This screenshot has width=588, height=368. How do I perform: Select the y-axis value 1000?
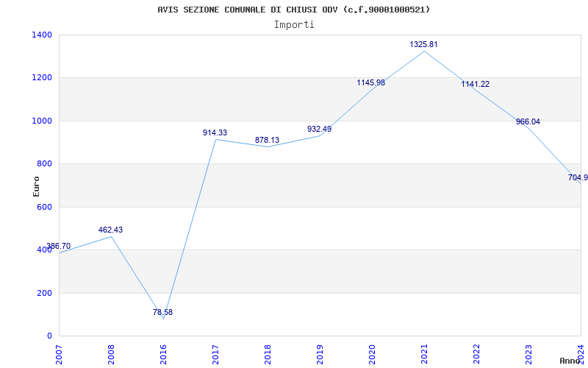click(x=43, y=121)
